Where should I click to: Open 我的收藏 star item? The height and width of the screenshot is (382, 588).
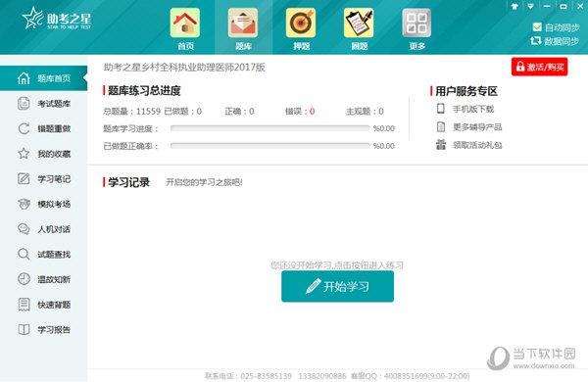44,154
